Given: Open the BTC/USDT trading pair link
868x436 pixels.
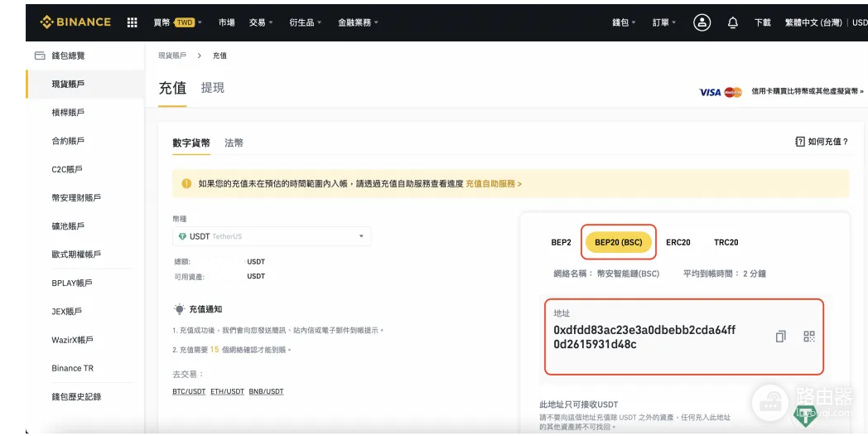Looking at the screenshot, I should pyautogui.click(x=189, y=391).
